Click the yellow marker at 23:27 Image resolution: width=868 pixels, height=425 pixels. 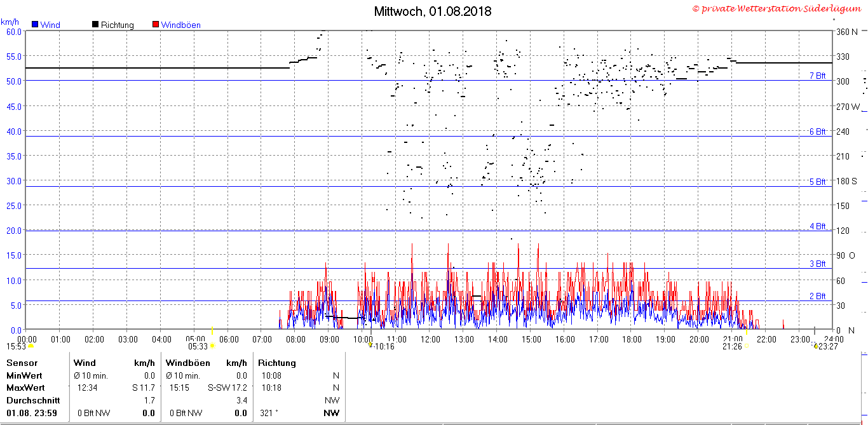tap(816, 346)
